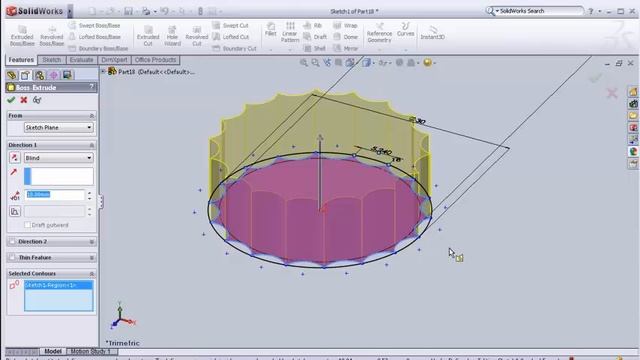Choose Swept Cut
The width and height of the screenshot is (640, 360).
pyautogui.click(x=231, y=25)
